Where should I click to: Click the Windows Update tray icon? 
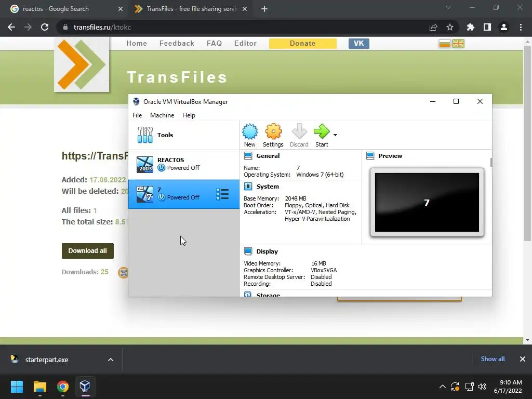point(455,387)
